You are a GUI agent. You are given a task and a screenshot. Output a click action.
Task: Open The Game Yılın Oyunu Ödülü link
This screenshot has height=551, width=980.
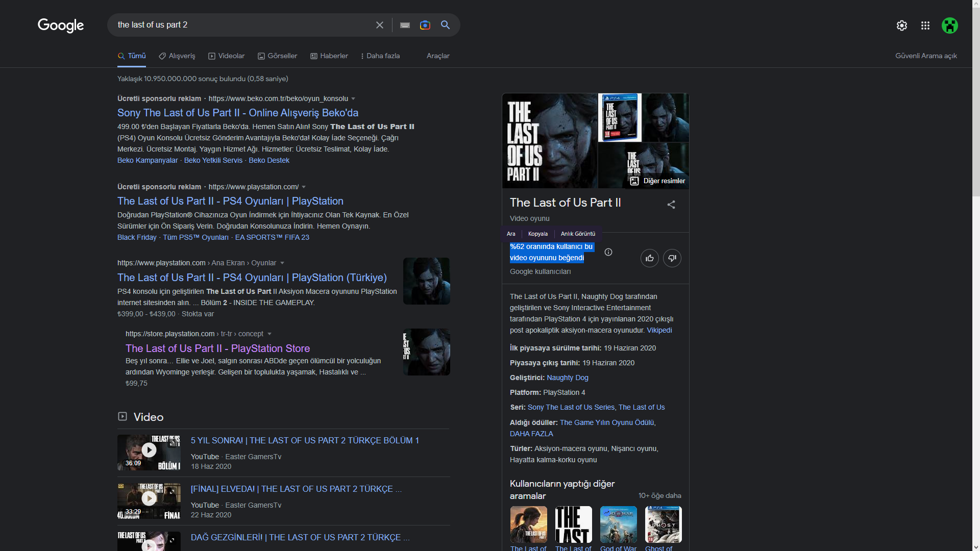[607, 422]
